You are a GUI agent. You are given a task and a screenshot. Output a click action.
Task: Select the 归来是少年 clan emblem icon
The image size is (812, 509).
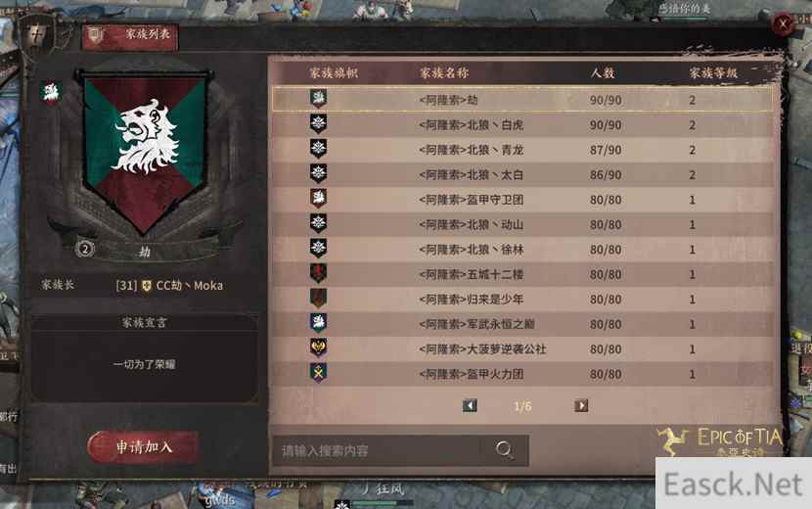pyautogui.click(x=318, y=298)
